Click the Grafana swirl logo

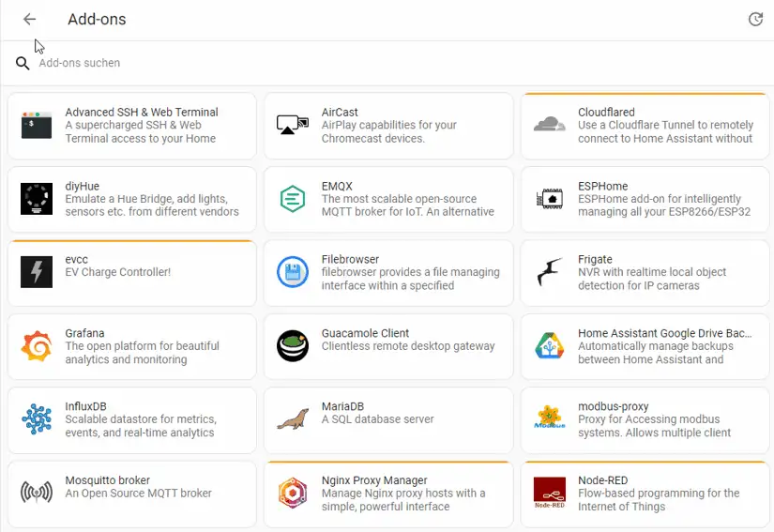37,346
